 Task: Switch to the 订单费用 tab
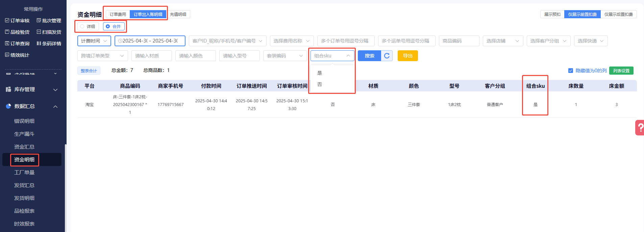pos(118,14)
